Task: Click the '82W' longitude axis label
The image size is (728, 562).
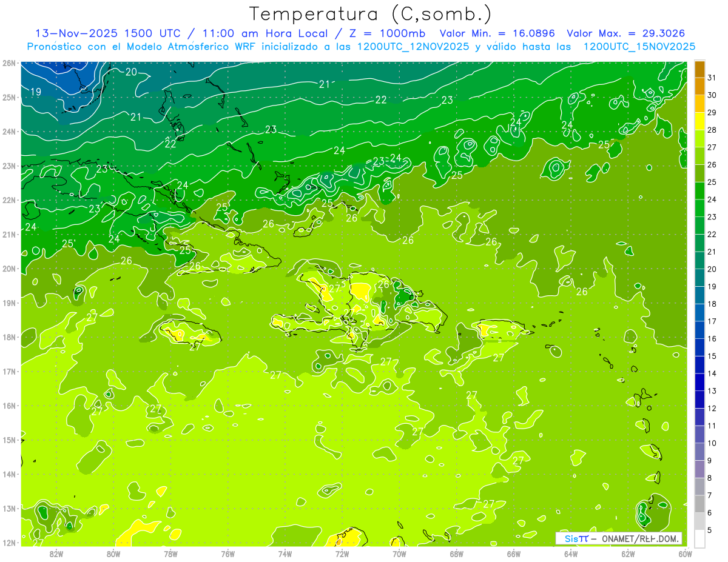Action: (x=56, y=554)
